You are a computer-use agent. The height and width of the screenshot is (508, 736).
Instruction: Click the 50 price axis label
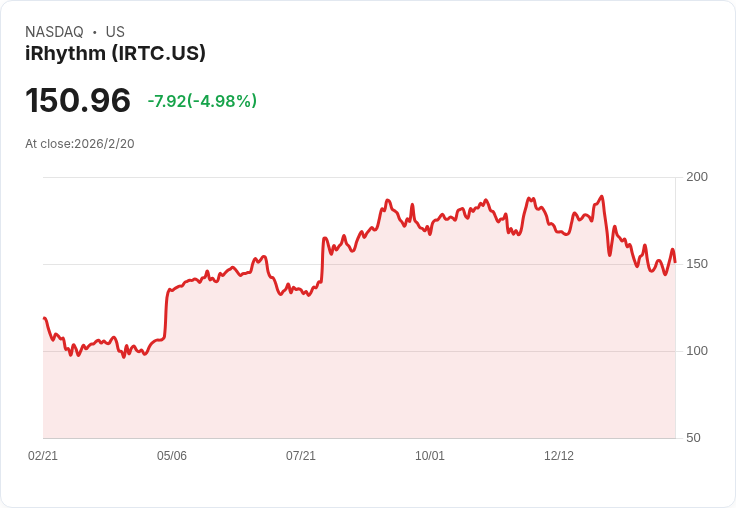pos(693,438)
